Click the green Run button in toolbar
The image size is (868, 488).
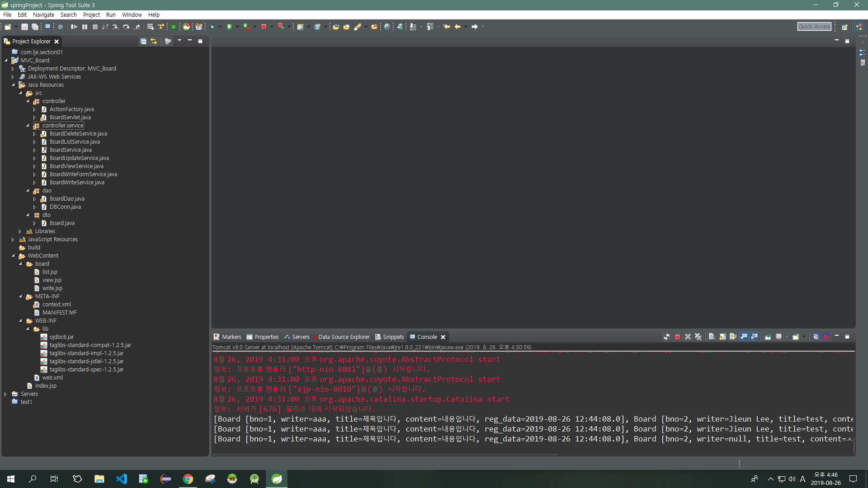[x=229, y=27]
